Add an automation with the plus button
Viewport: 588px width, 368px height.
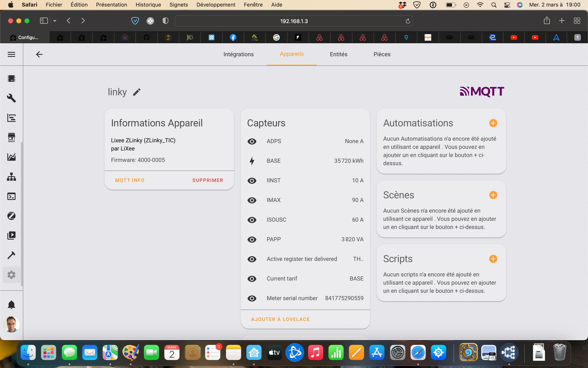pyautogui.click(x=493, y=123)
